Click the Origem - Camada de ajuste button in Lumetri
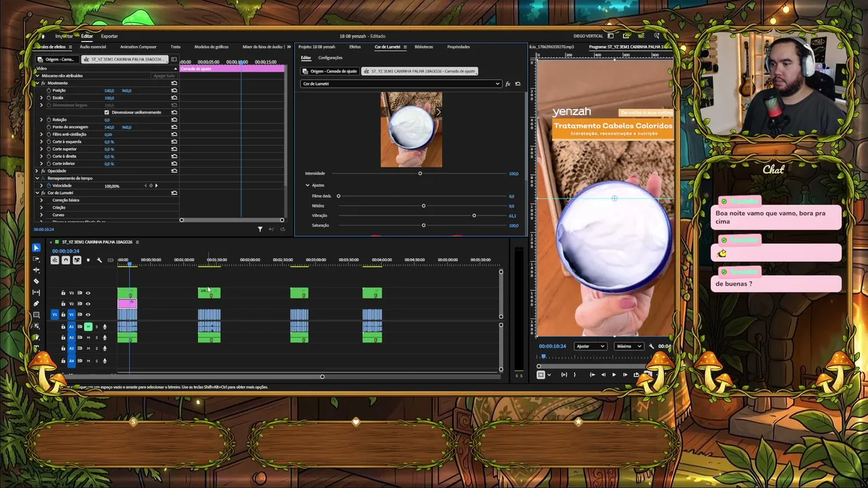The image size is (868, 488). click(x=330, y=71)
